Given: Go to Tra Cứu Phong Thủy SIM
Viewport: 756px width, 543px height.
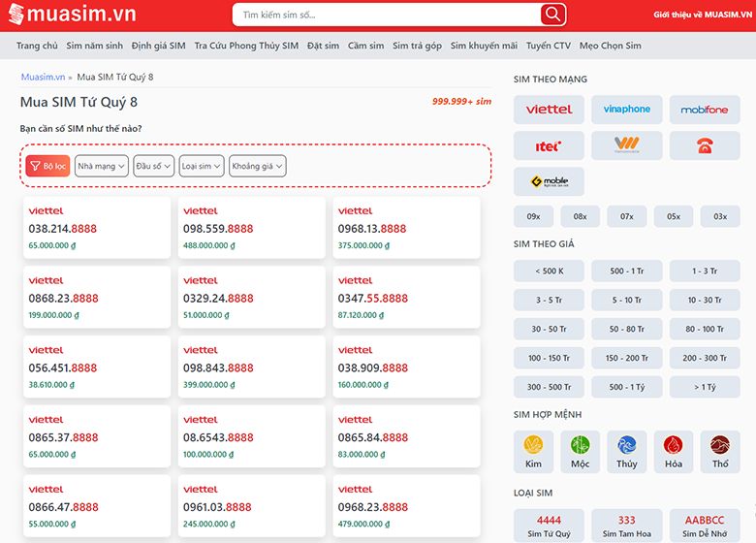Looking at the screenshot, I should point(246,46).
